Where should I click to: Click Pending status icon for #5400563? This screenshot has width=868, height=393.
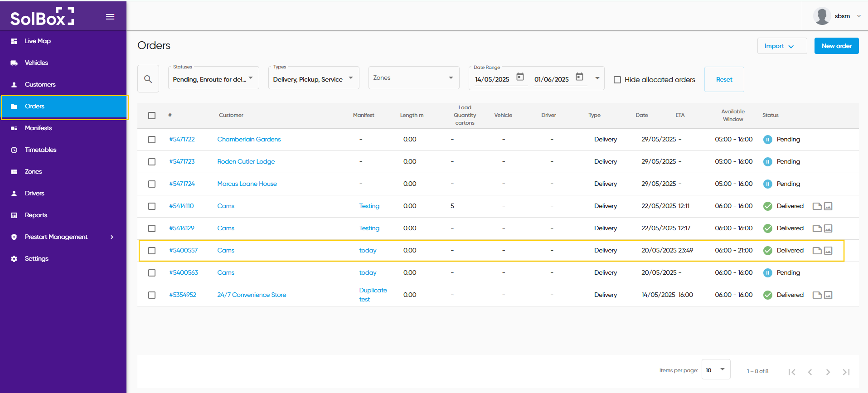[768, 273]
